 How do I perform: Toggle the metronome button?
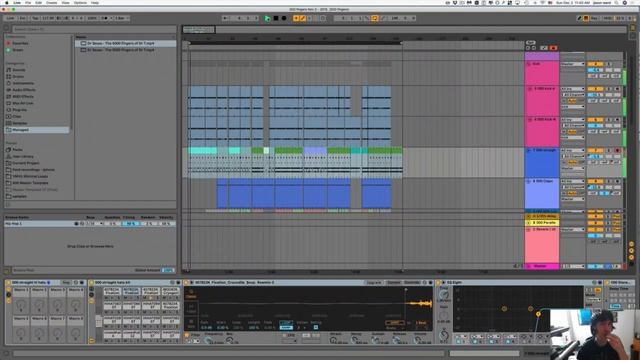point(105,18)
